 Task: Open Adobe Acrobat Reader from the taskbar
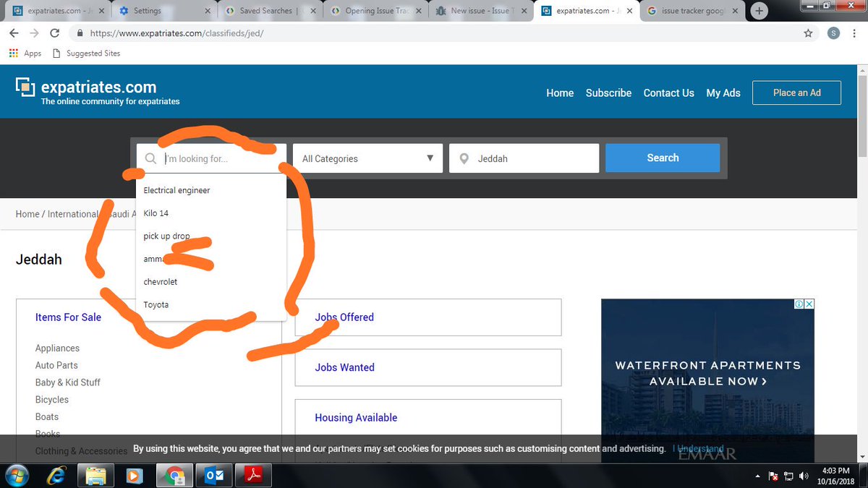[x=253, y=476]
